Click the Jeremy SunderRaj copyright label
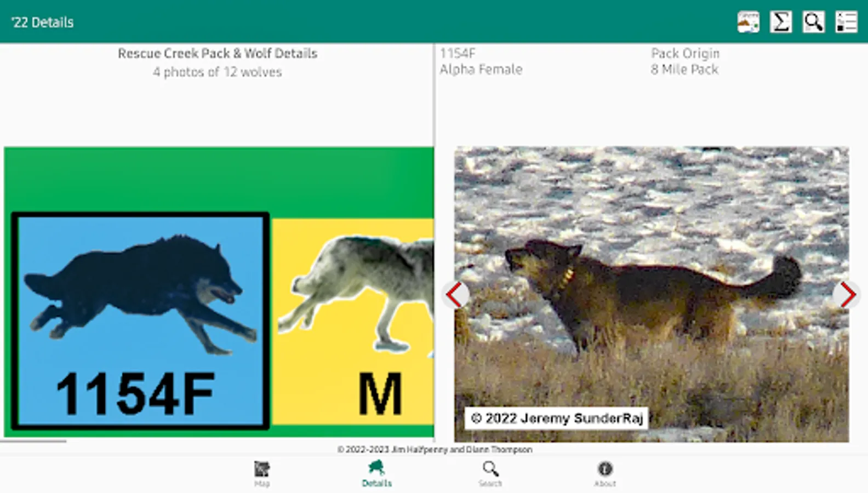The height and width of the screenshot is (493, 868). (557, 419)
